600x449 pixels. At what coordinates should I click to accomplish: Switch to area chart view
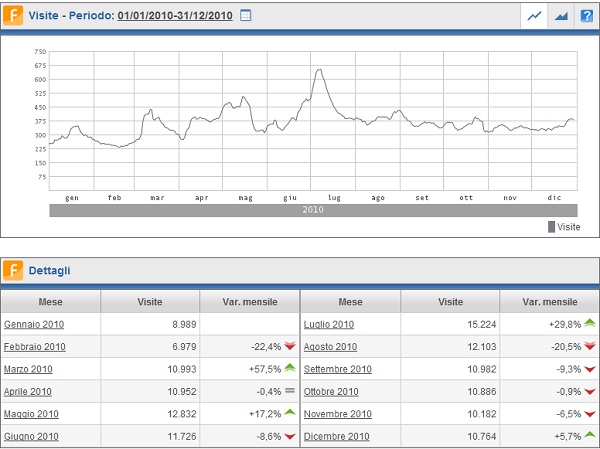click(x=561, y=16)
